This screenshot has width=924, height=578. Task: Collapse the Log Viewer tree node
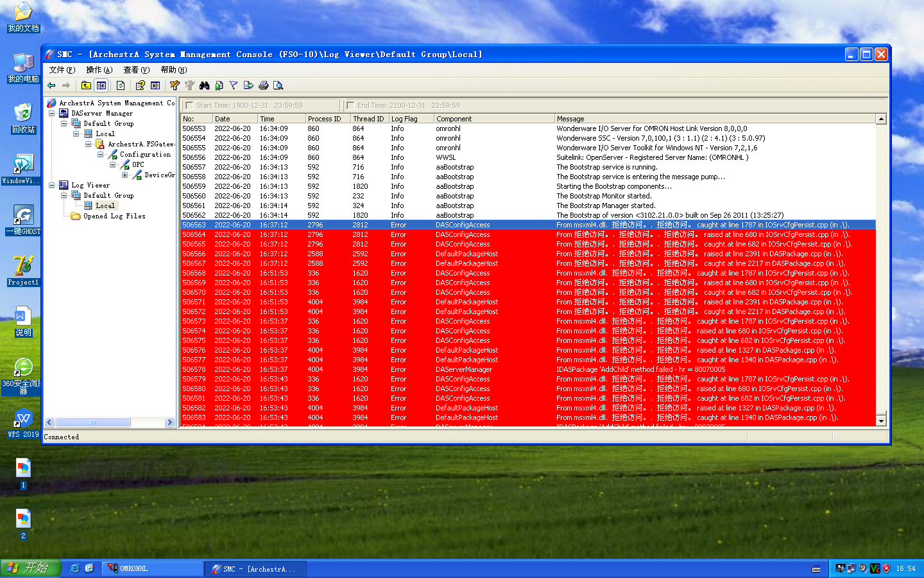[x=52, y=185]
